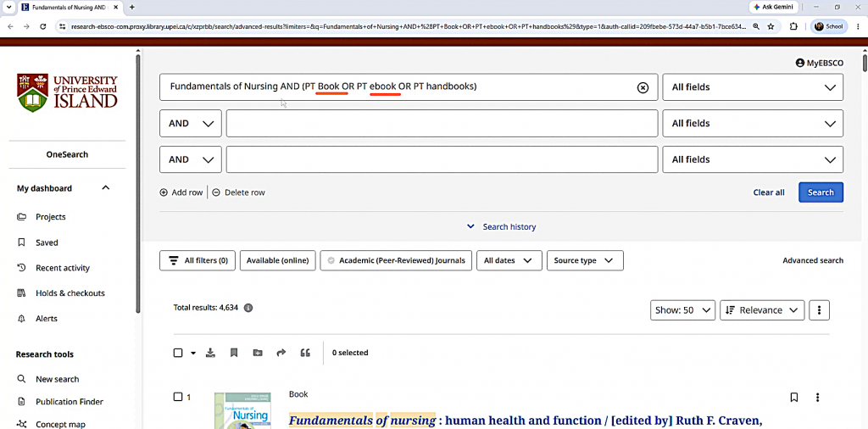
Task: Reload the browser page
Action: pos(42,26)
